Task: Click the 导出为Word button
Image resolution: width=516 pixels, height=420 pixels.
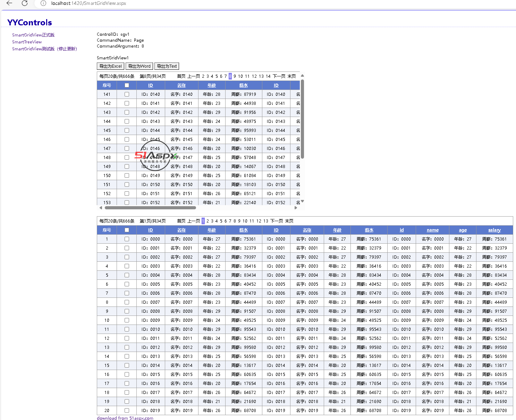Action: click(139, 66)
